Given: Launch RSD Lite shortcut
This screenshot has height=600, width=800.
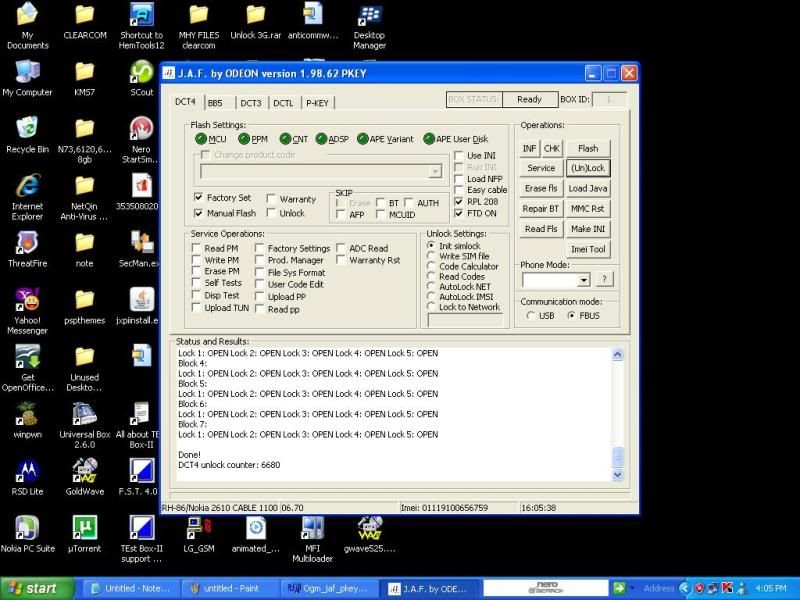Looking at the screenshot, I should [28, 478].
